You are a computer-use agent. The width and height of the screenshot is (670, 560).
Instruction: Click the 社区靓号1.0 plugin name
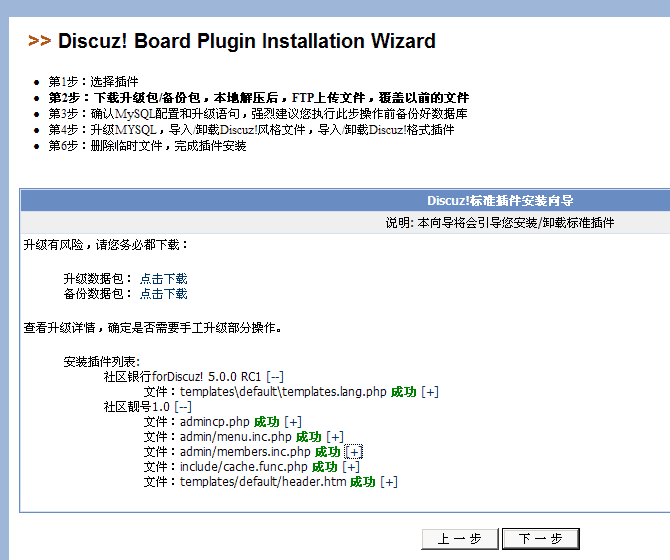(136, 407)
